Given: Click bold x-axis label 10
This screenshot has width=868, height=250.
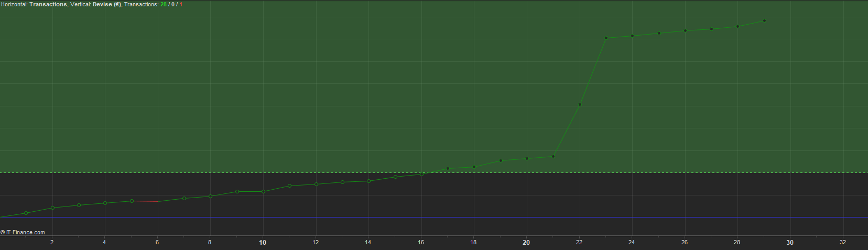Looking at the screenshot, I should [x=263, y=242].
